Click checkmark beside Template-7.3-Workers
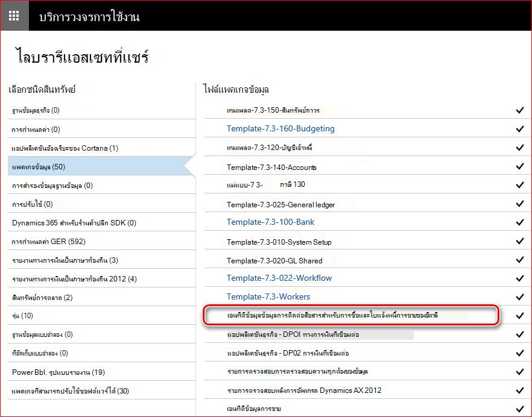 point(519,297)
